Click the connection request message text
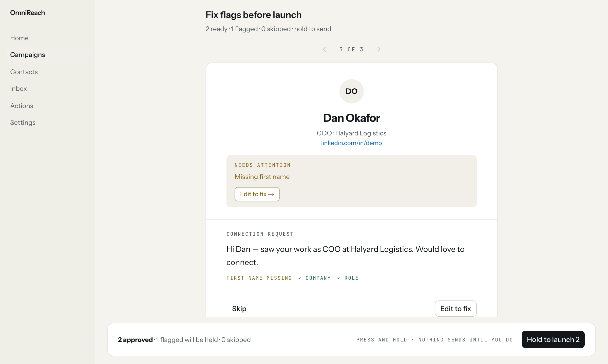The width and height of the screenshot is (608, 364). (345, 256)
